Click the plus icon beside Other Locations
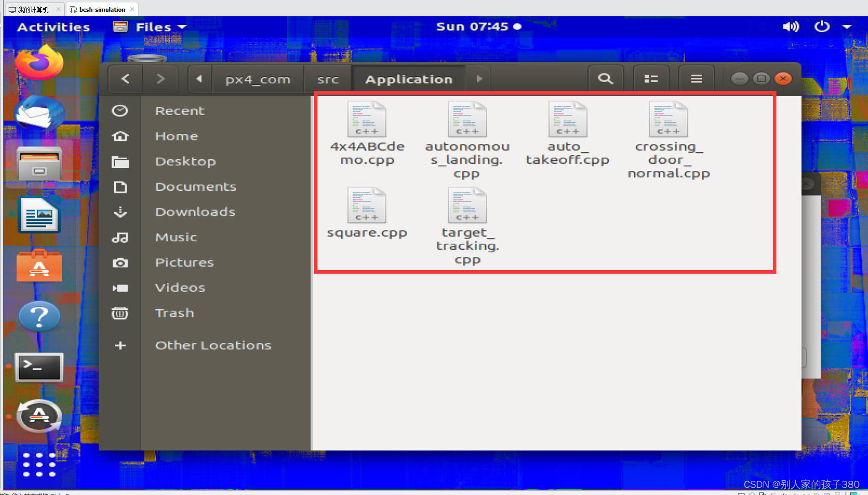The width and height of the screenshot is (868, 495). (120, 345)
